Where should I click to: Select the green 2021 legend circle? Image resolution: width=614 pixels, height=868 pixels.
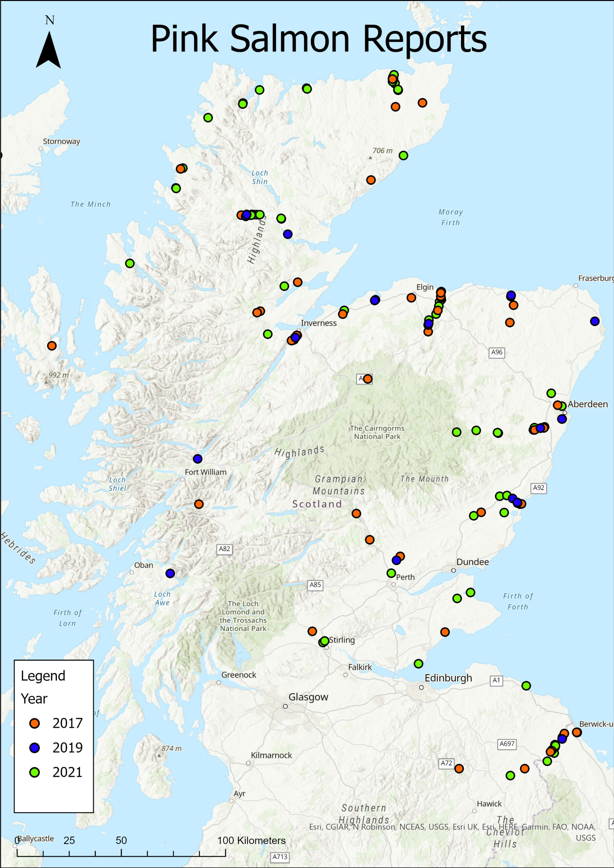(35, 772)
